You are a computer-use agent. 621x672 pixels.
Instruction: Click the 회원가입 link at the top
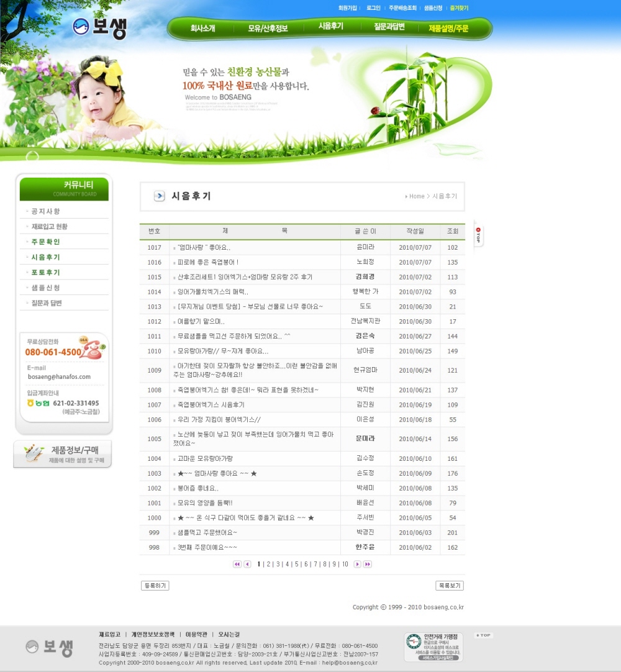point(347,8)
